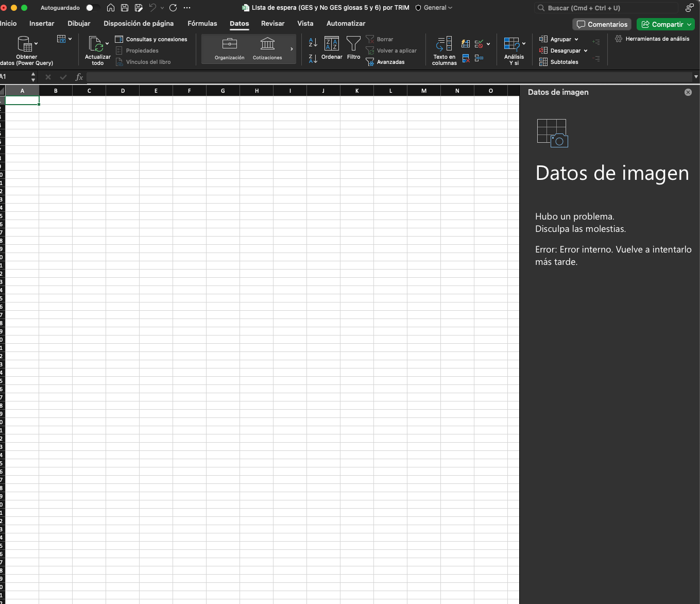Open the Ordenar dialog
Image resolution: width=700 pixels, height=604 pixels.
point(332,48)
